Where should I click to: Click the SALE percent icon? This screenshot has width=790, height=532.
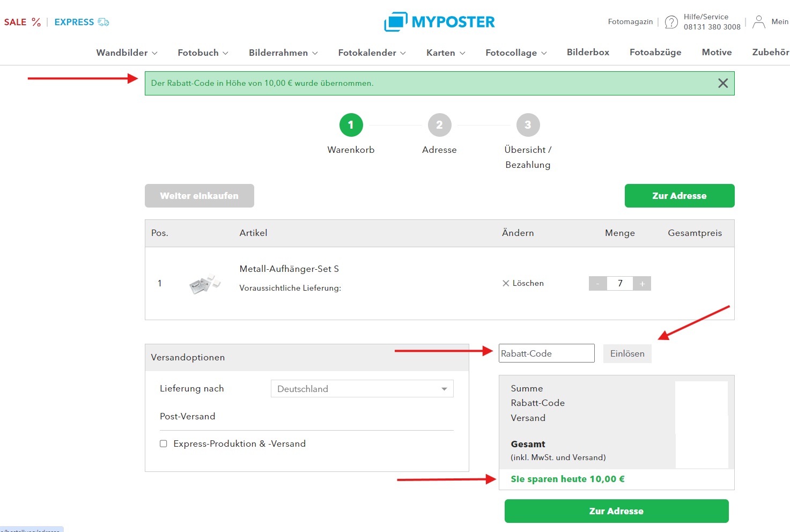(x=36, y=22)
